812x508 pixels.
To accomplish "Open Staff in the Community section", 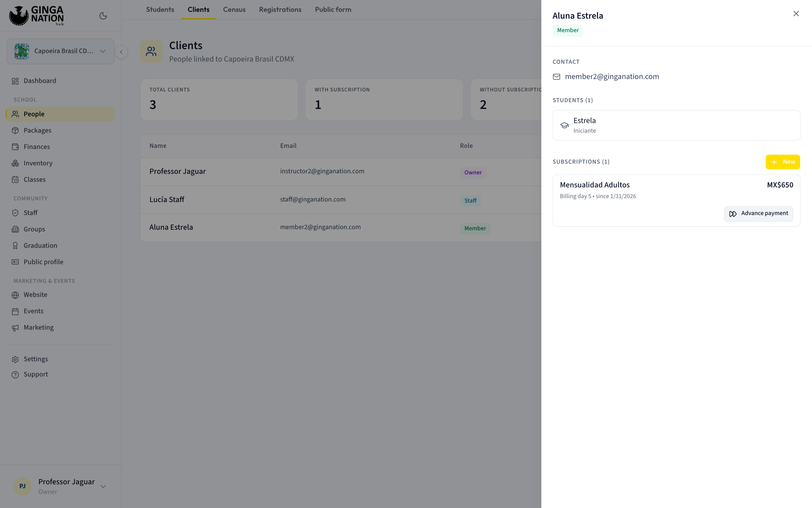I will 60,213.
